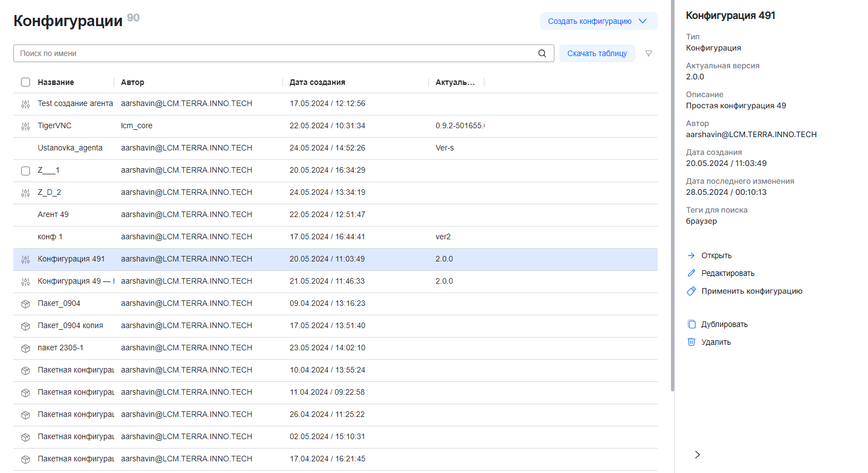This screenshot has width=868, height=473.
Task: Click the sliders icon beside TigerVNC
Action: pyautogui.click(x=26, y=126)
